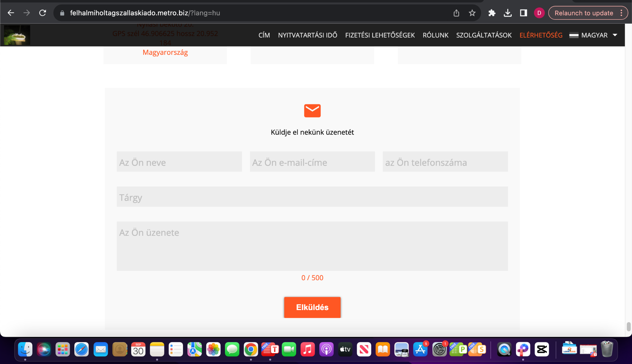Image resolution: width=632 pixels, height=364 pixels.
Task: Navigate to RÓLUNK section
Action: click(435, 35)
